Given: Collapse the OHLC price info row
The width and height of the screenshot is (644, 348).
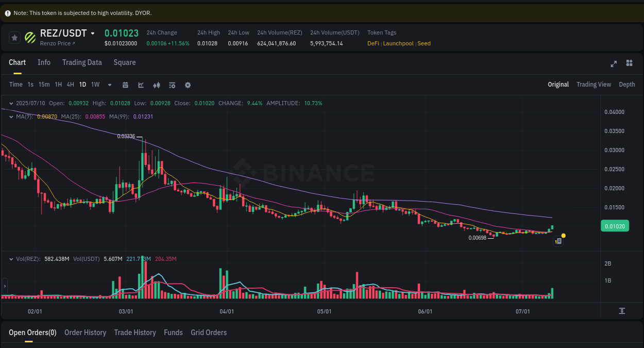Looking at the screenshot, I should 10,103.
